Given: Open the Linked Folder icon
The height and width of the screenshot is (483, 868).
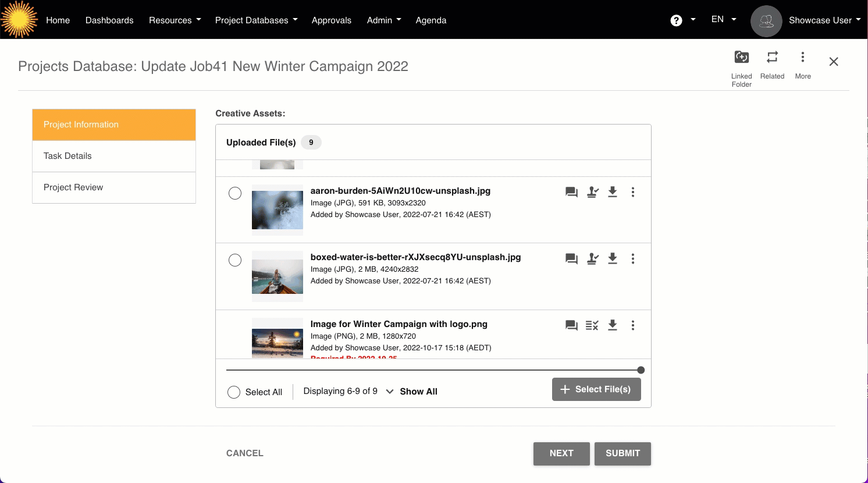Looking at the screenshot, I should [x=741, y=58].
